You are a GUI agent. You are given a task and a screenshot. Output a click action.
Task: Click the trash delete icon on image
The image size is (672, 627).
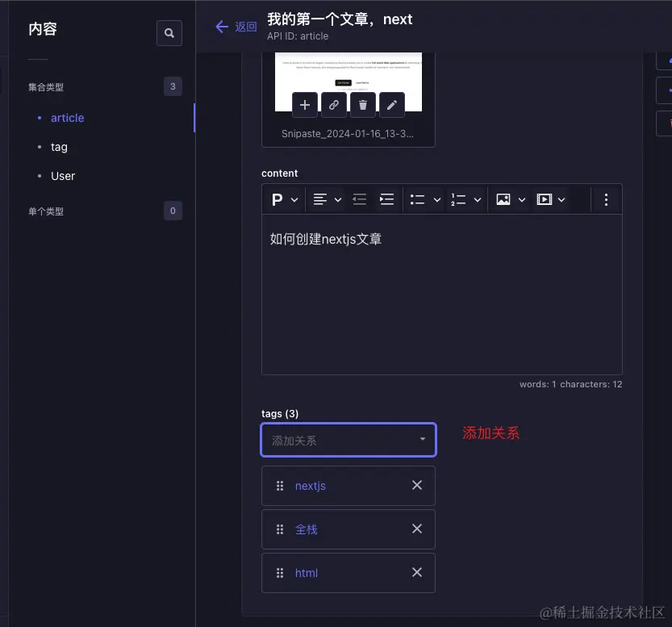363,105
